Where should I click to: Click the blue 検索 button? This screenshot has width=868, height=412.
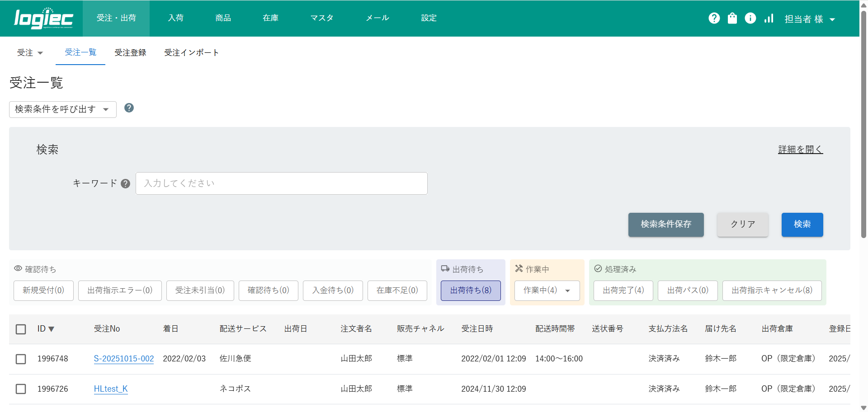click(x=802, y=225)
